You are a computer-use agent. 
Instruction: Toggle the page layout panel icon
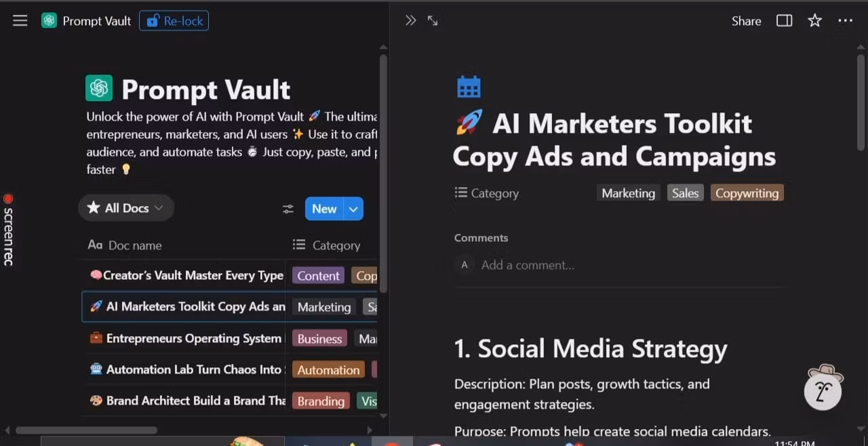point(784,21)
